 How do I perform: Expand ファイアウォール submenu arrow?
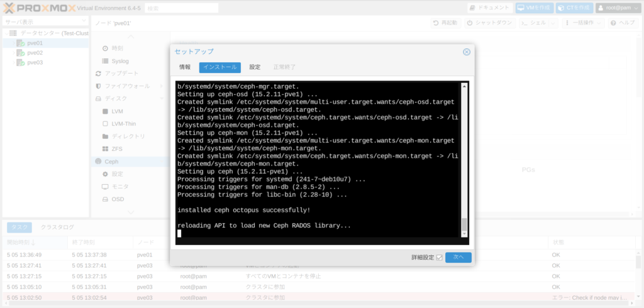[x=162, y=86]
